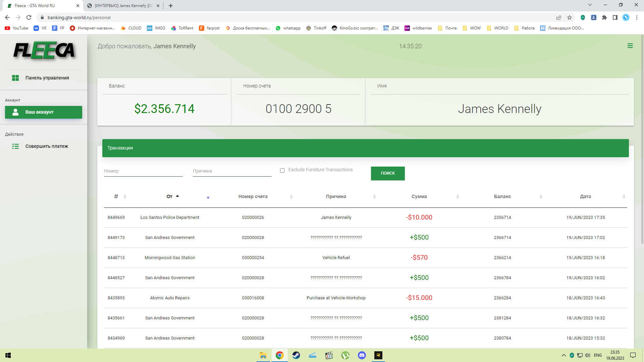
Task: Open the extensions puzzle icon
Action: coord(604,17)
